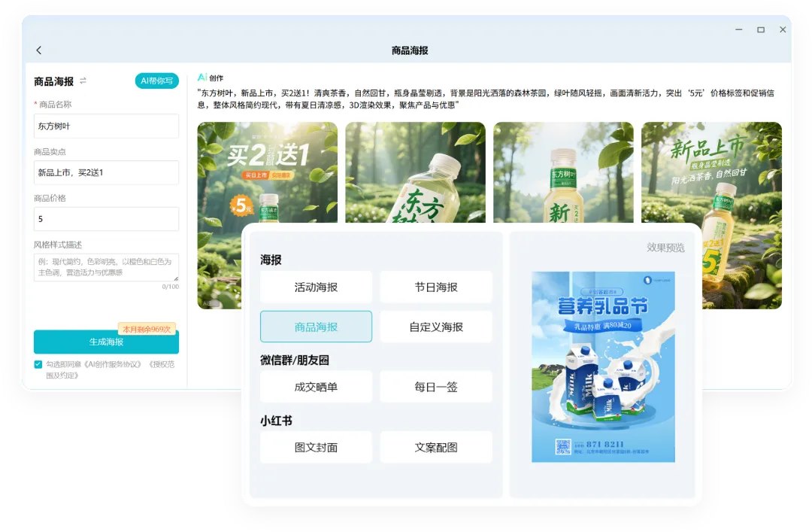Go back with the left arrow icon
This screenshot has width=812, height=532.
(39, 50)
